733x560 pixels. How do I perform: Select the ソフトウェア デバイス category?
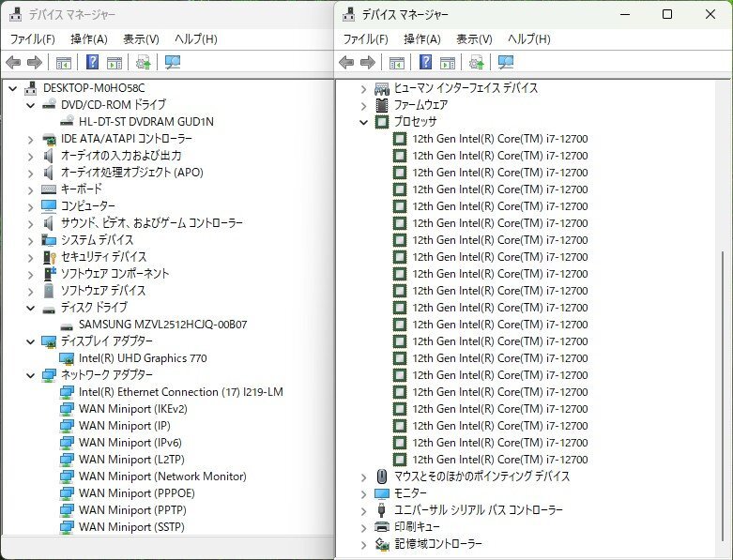[x=103, y=291]
